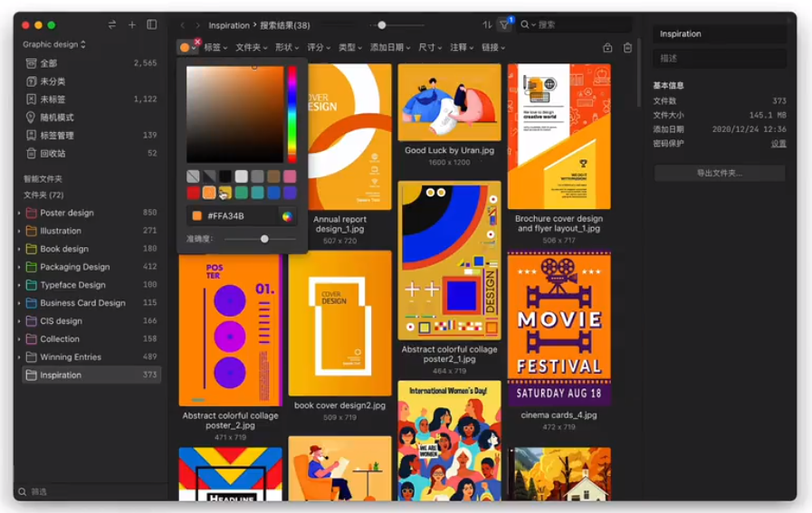Screen dimensions: 812x513
Task: Open the orange color filter dropdown
Action: tap(187, 48)
